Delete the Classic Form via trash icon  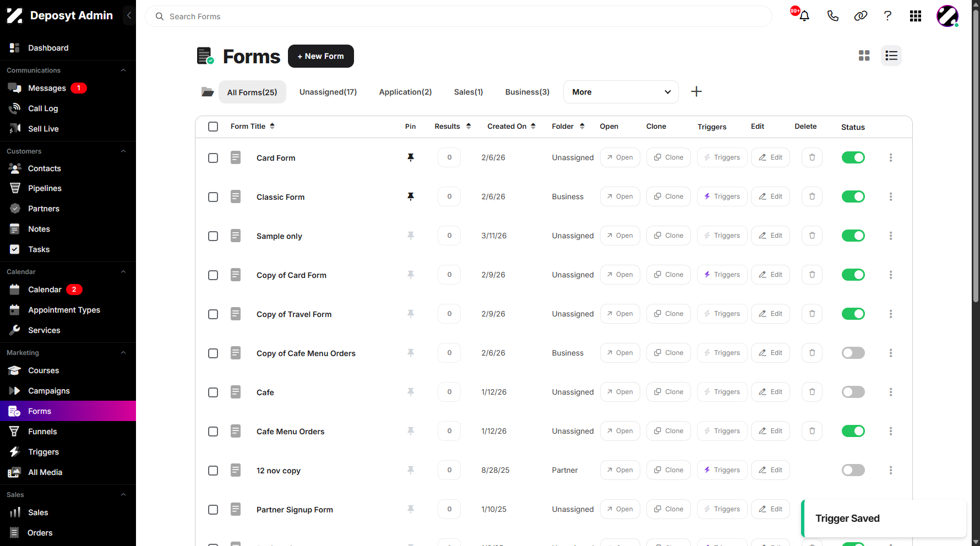coord(812,196)
